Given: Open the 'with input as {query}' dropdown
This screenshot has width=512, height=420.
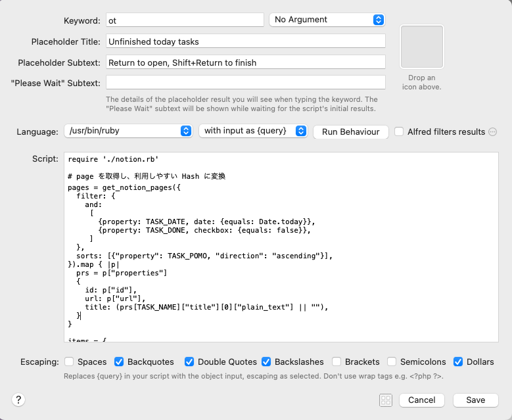Looking at the screenshot, I should (x=253, y=131).
